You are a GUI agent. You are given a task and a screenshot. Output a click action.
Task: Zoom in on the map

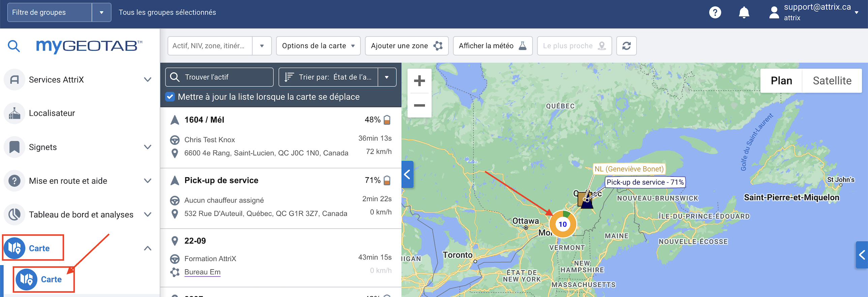click(x=419, y=81)
